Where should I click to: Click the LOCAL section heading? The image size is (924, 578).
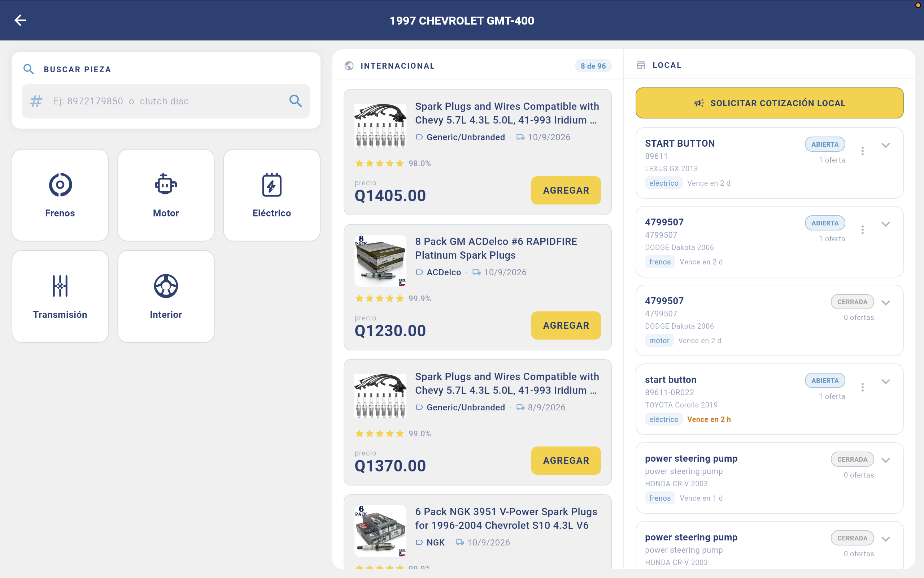click(x=667, y=65)
